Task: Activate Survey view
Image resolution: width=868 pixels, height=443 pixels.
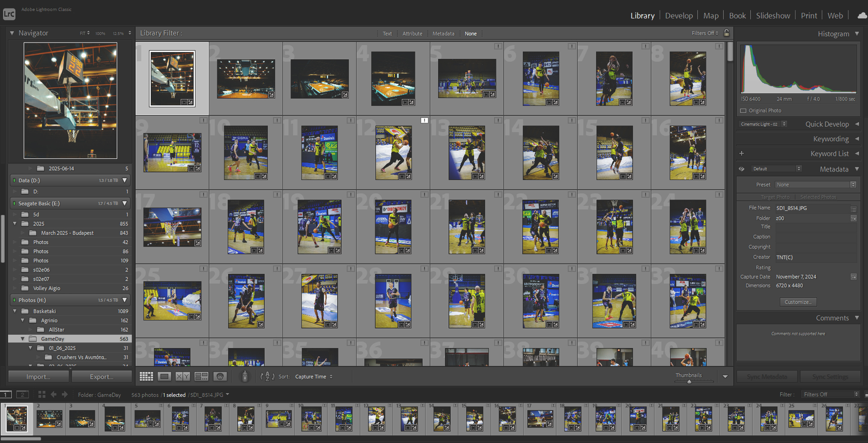Action: coord(201,376)
